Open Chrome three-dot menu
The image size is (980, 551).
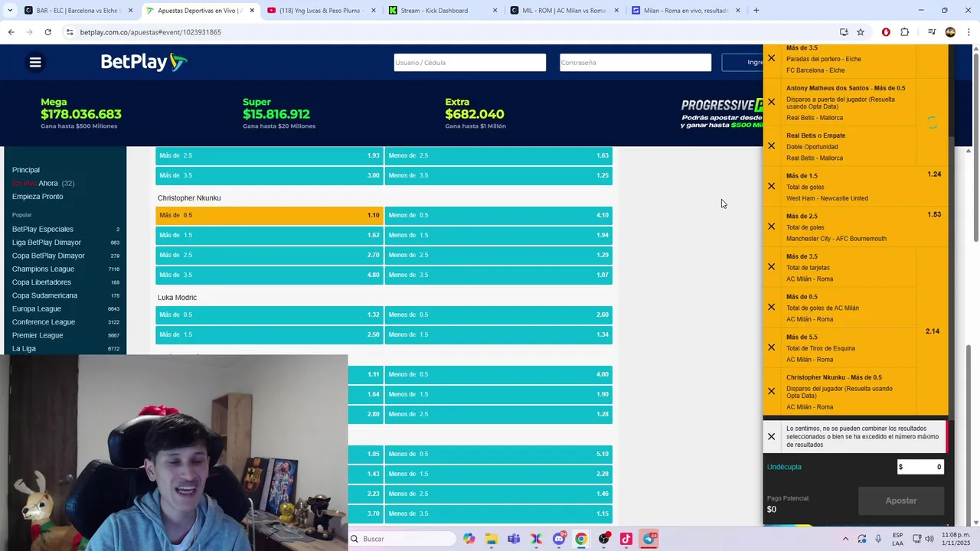(x=969, y=32)
